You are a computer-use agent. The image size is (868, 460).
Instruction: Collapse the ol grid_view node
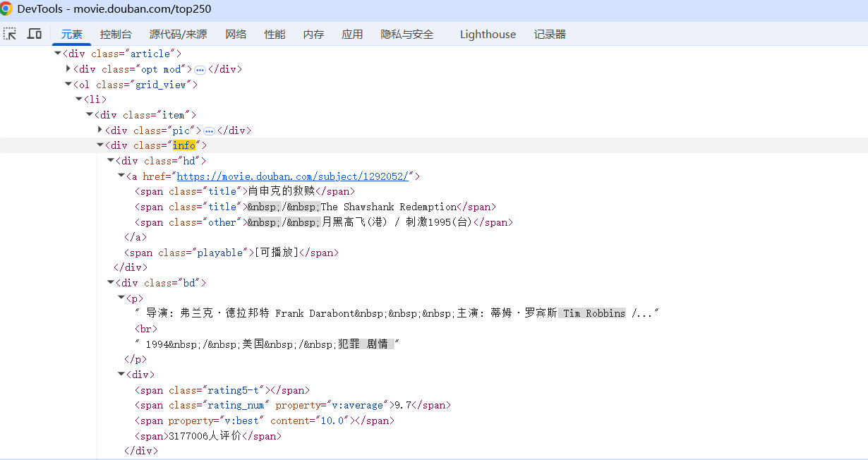(68, 84)
